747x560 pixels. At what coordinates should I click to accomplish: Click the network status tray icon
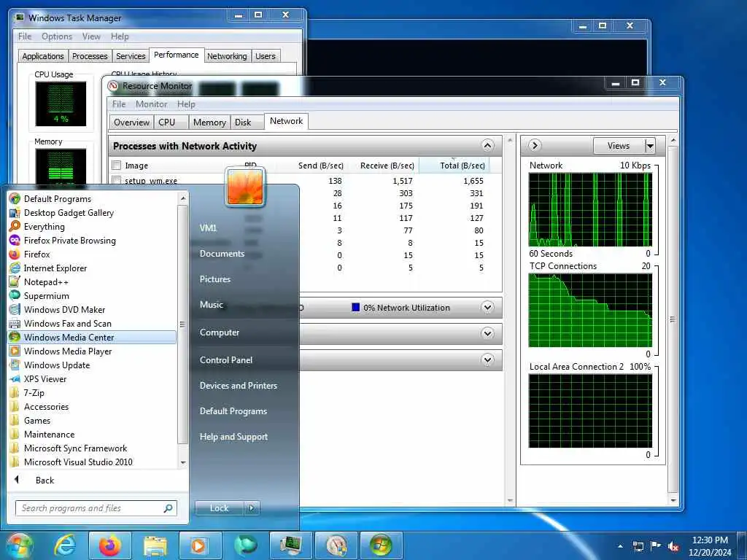click(638, 546)
